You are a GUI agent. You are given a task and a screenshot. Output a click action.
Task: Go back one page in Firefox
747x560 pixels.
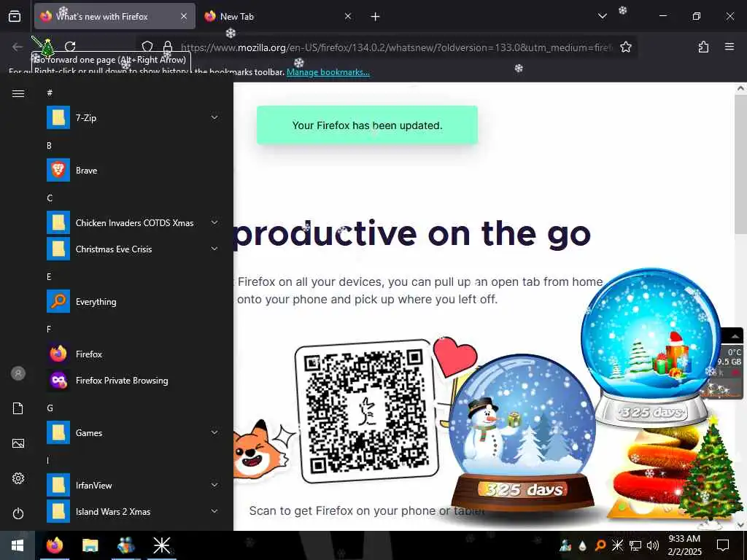click(x=18, y=47)
